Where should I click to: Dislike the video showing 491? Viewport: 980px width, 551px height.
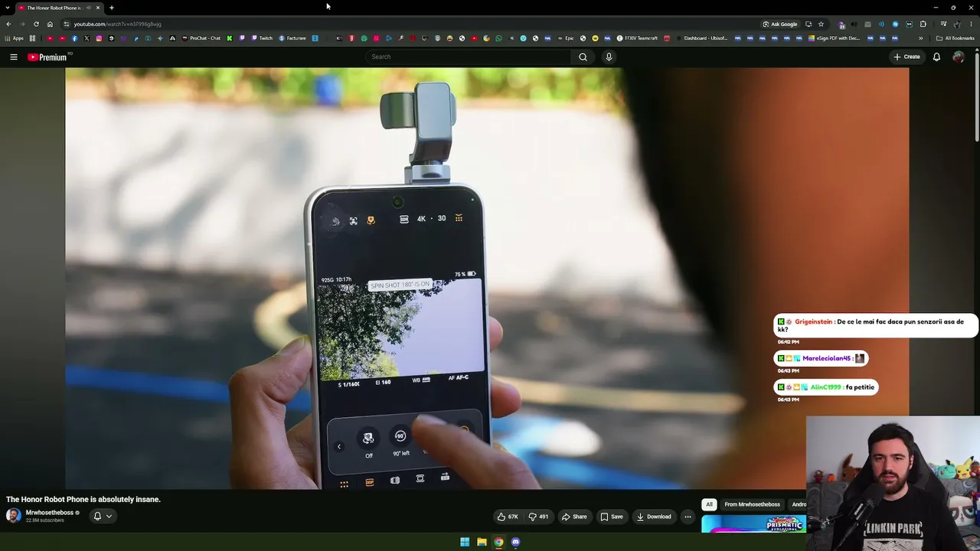539,517
